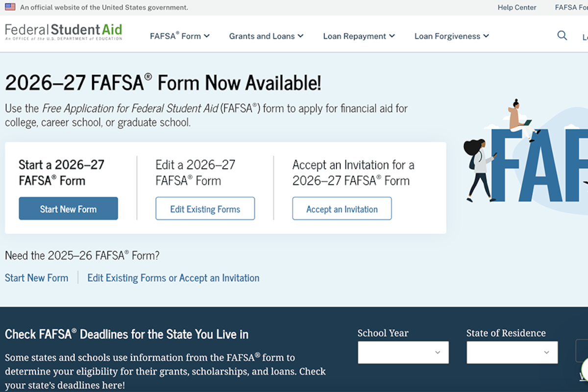This screenshot has height=392, width=588.
Task: Click the official U.S. government banner
Action: pyautogui.click(x=98, y=7)
